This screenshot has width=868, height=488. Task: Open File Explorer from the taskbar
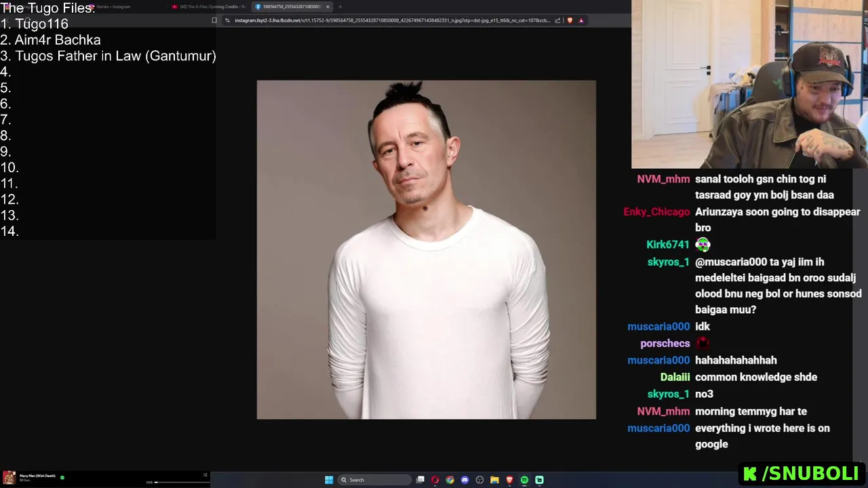pyautogui.click(x=494, y=480)
